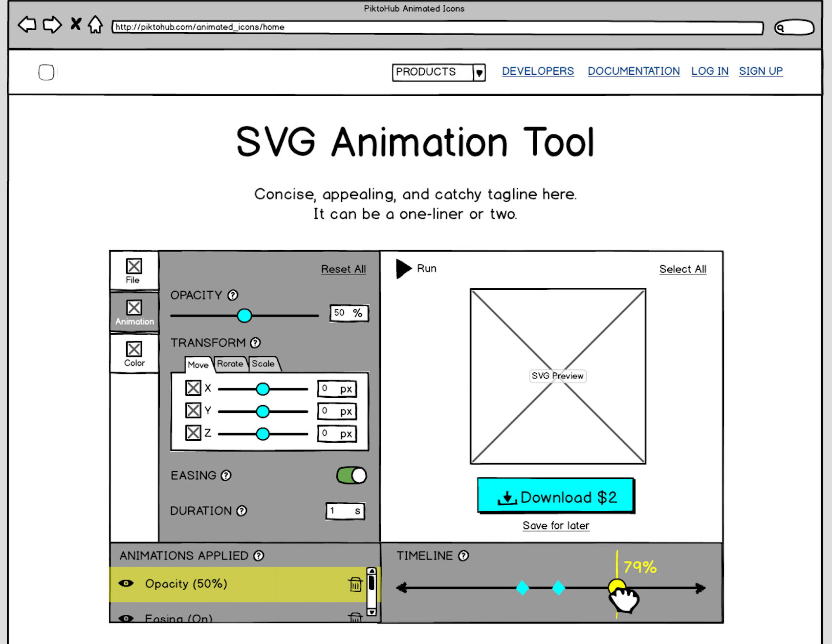832x644 pixels.
Task: Click the opacity percent input field
Action: tap(349, 313)
